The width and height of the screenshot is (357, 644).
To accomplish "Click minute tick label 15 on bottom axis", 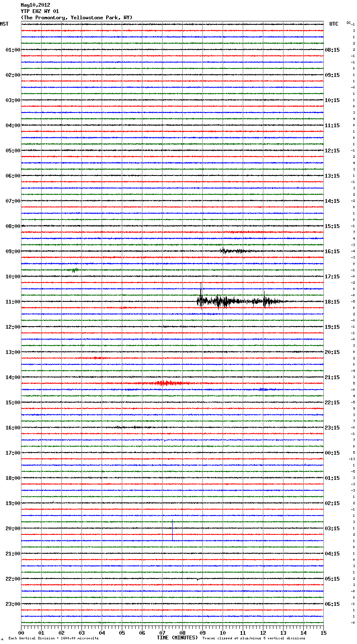I will [x=323, y=633].
